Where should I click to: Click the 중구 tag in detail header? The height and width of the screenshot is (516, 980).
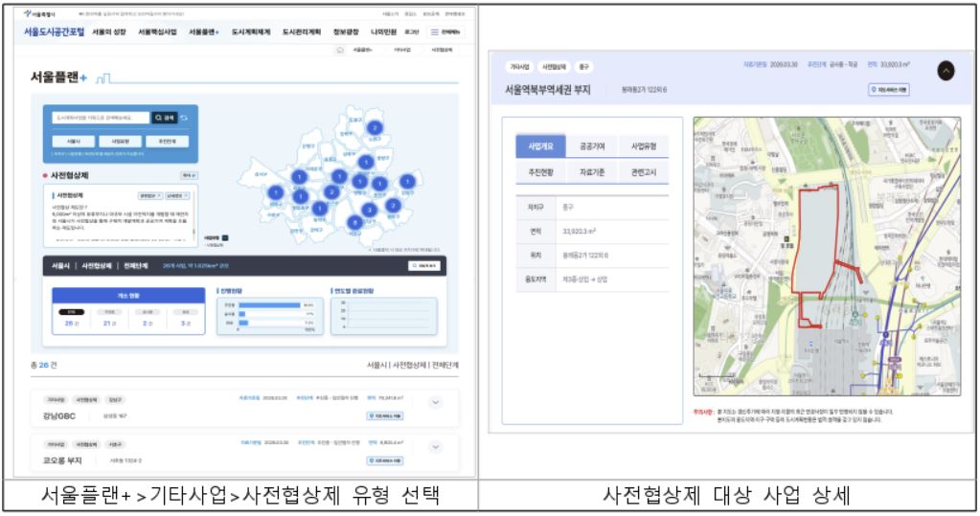583,67
